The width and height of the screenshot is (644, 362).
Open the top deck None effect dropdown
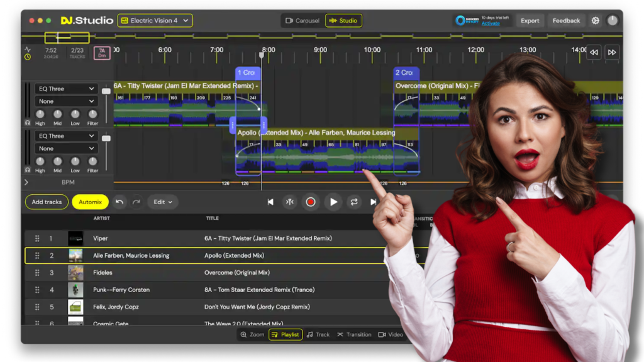(65, 101)
